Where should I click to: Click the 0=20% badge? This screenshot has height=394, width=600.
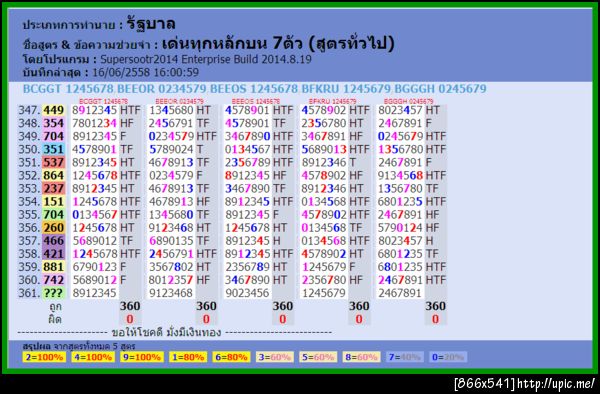(x=448, y=357)
